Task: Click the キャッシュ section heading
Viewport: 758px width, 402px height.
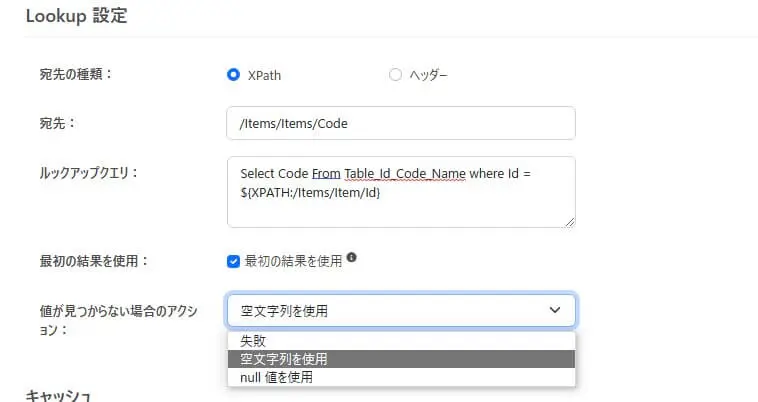Action: (58, 395)
